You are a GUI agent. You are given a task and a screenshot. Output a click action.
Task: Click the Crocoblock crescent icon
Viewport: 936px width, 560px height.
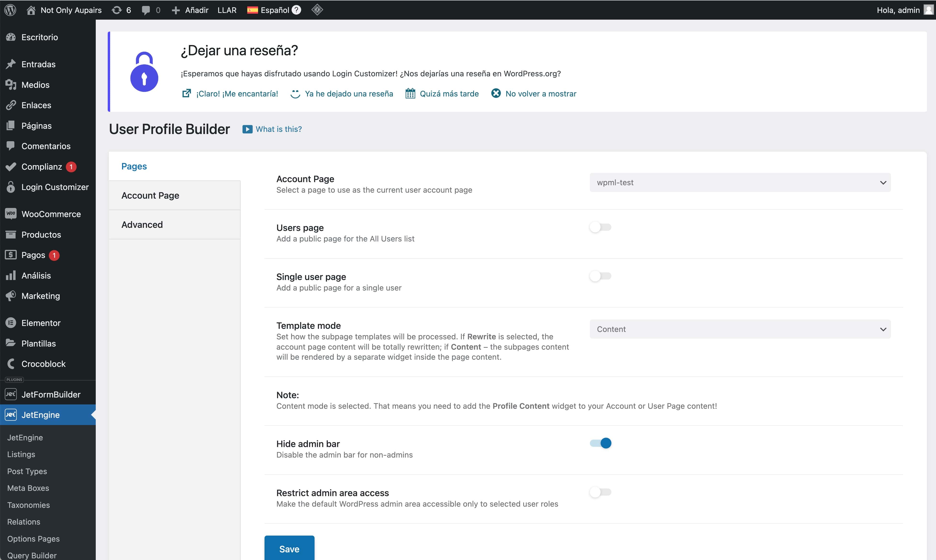point(11,364)
